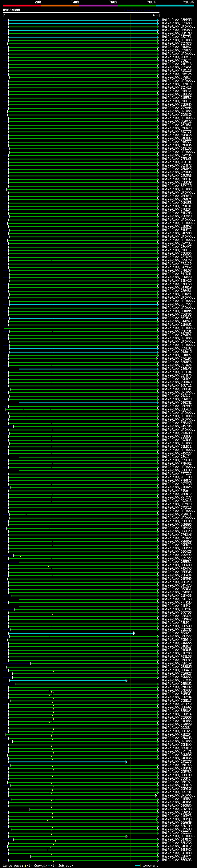
Task: Select hit label UniRef100_Q2N159
Action: point(177,663)
